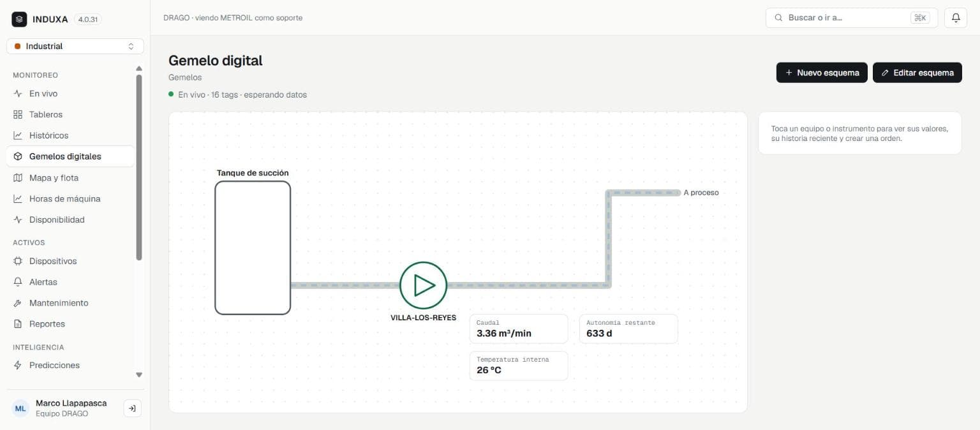Click the INDUXA logo icon
The image size is (980, 430).
19,19
